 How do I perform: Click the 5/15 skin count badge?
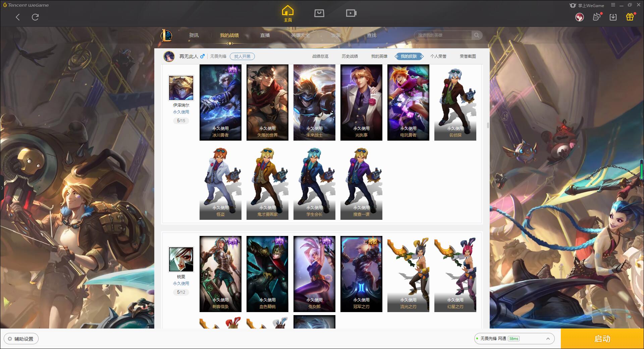pyautogui.click(x=181, y=120)
